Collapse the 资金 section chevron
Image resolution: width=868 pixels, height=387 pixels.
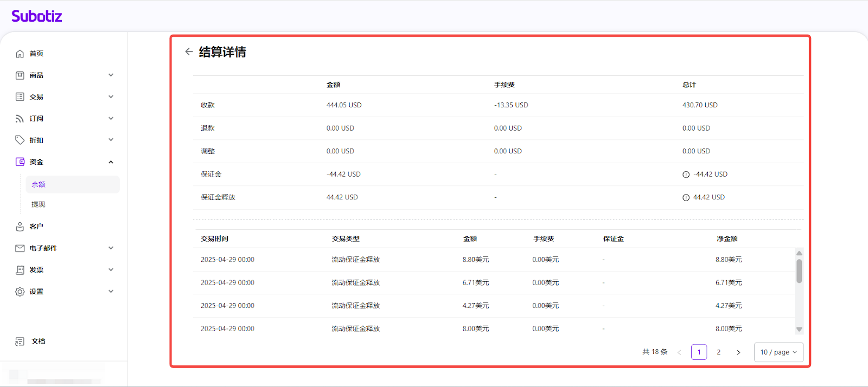pos(111,162)
